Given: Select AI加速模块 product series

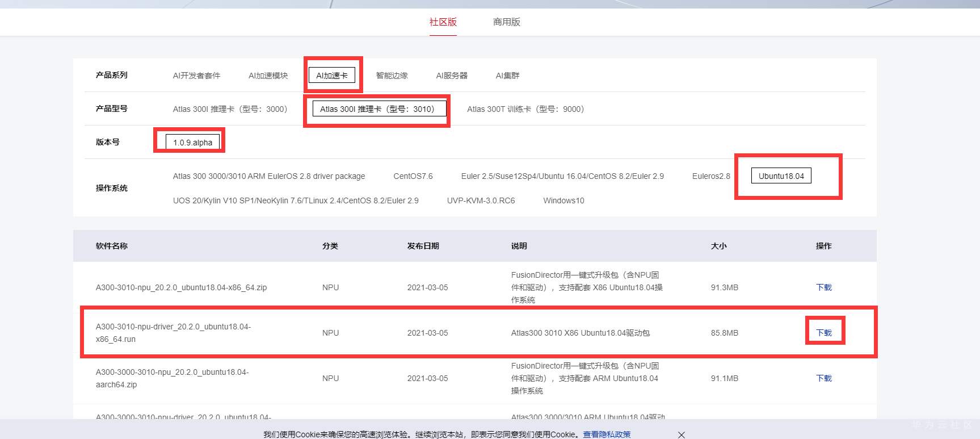Looking at the screenshot, I should 268,76.
